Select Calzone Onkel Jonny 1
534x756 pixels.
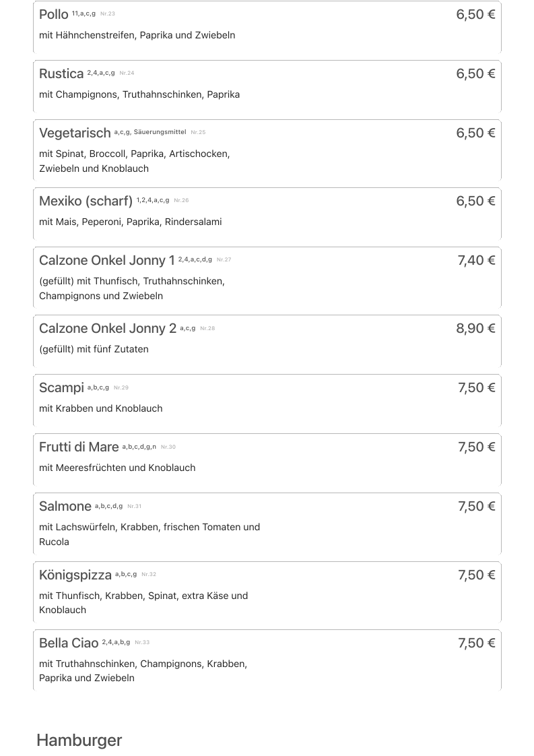106,261
